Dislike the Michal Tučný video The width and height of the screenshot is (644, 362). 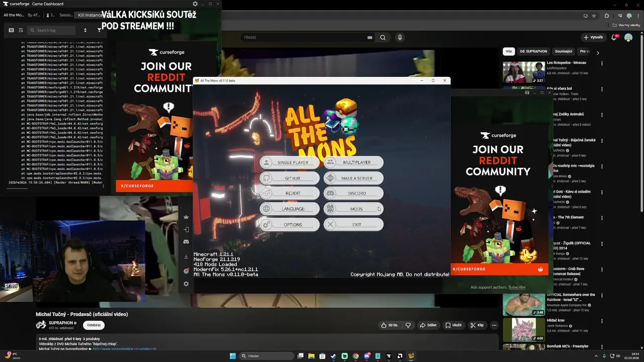408,325
